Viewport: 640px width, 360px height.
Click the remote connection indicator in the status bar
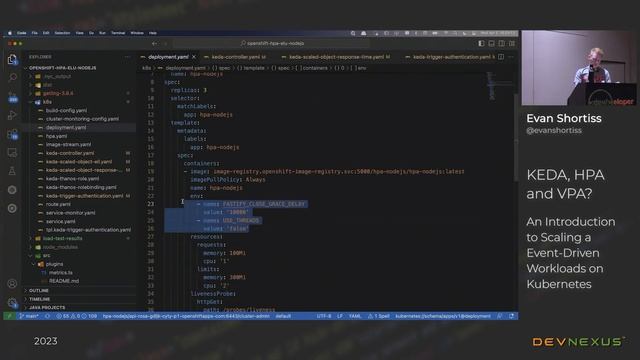click(x=9, y=316)
